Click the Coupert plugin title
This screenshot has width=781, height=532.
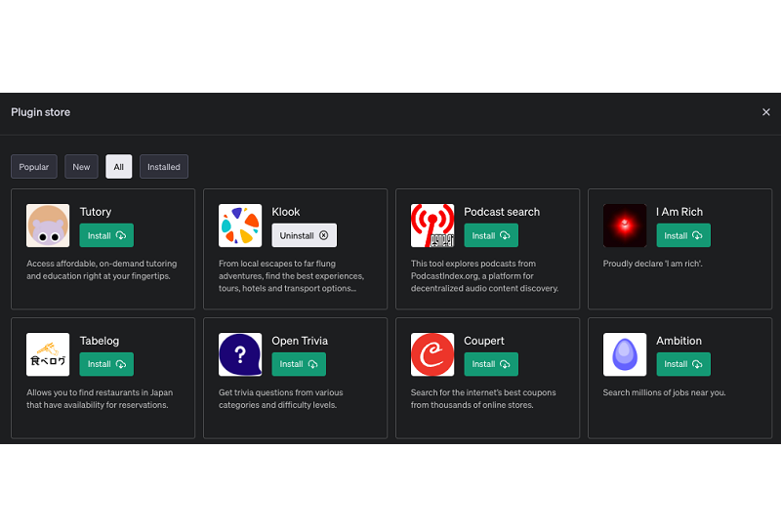484,341
